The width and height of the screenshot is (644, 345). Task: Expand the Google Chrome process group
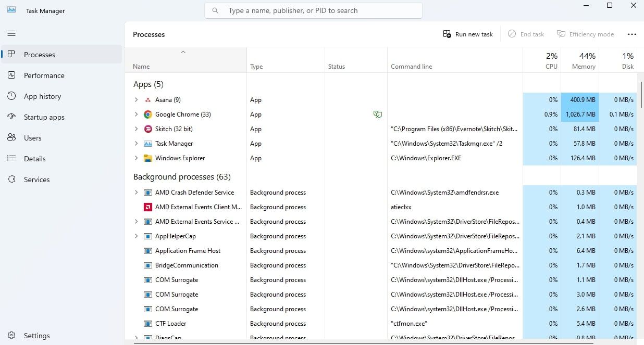coord(137,114)
